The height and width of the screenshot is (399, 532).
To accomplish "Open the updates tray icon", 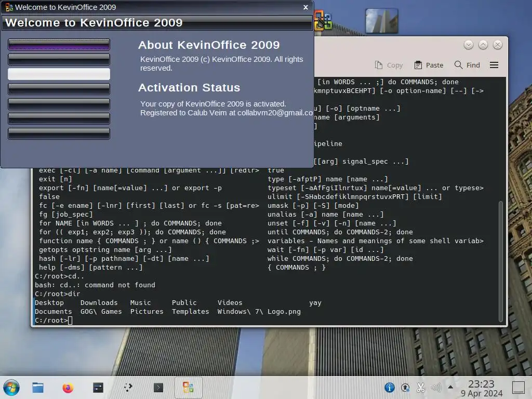I will pyautogui.click(x=405, y=388).
